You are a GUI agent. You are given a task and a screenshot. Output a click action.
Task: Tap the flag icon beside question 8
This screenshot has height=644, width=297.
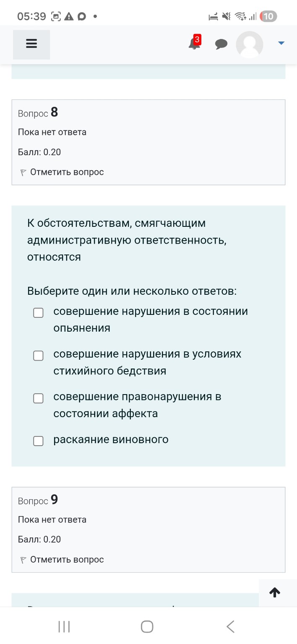pyautogui.click(x=22, y=172)
